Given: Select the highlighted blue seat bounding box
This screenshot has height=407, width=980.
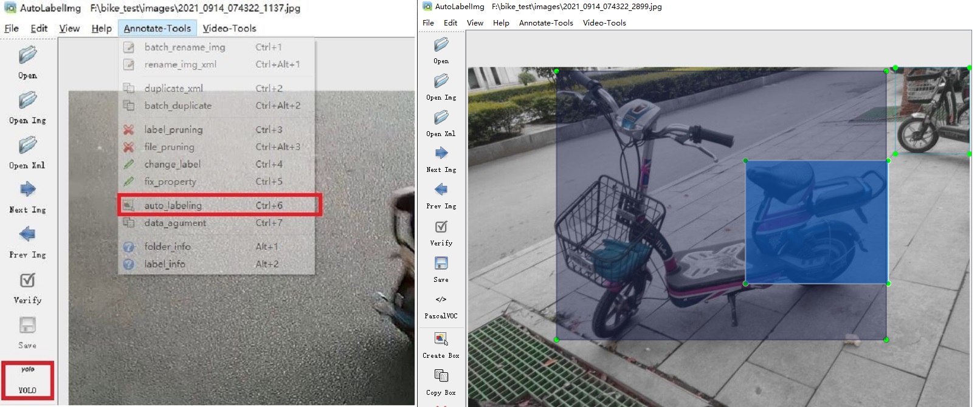Looking at the screenshot, I should tap(817, 222).
